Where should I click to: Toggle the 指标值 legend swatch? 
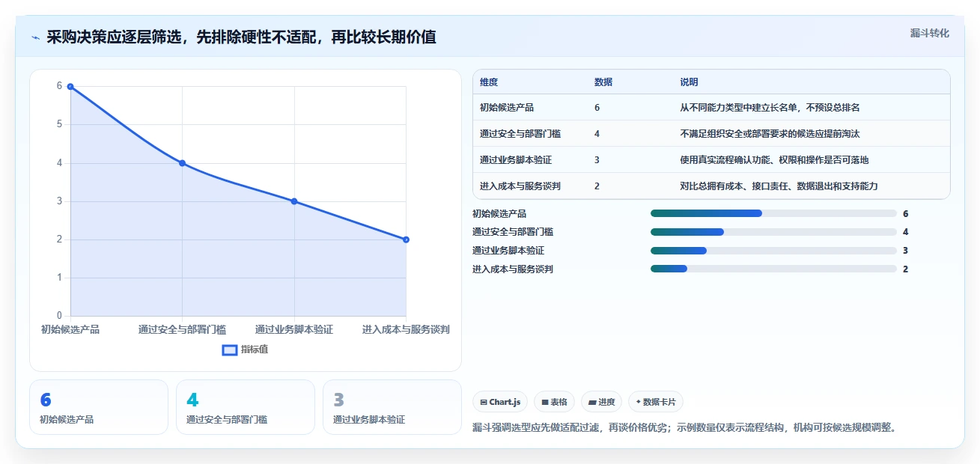(230, 349)
